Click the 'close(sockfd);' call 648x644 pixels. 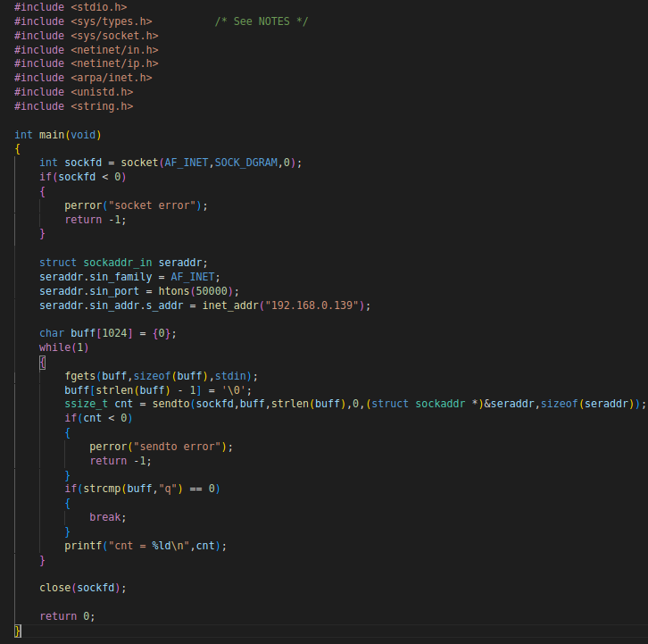(x=83, y=588)
